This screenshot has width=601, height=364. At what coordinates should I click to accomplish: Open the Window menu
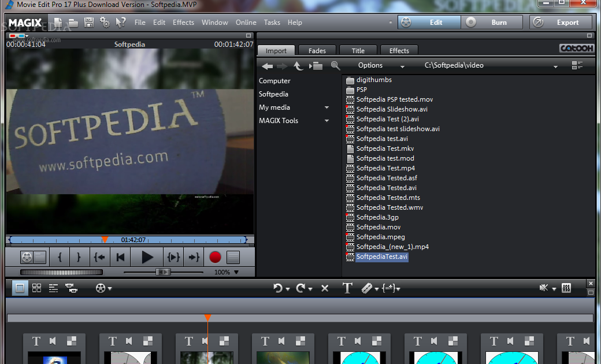click(x=214, y=23)
